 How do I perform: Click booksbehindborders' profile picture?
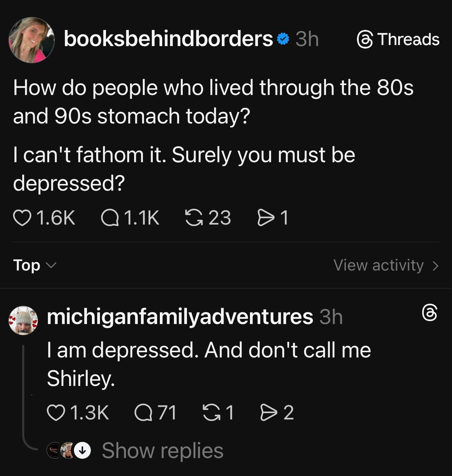point(32,40)
